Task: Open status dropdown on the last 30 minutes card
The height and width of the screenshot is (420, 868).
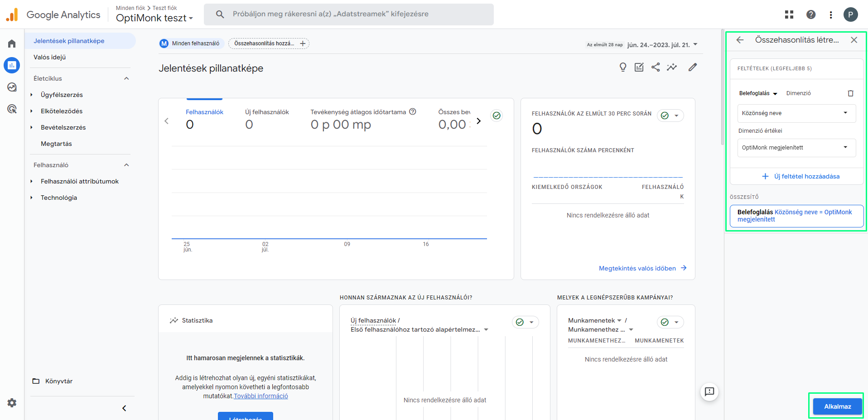Action: tap(670, 116)
